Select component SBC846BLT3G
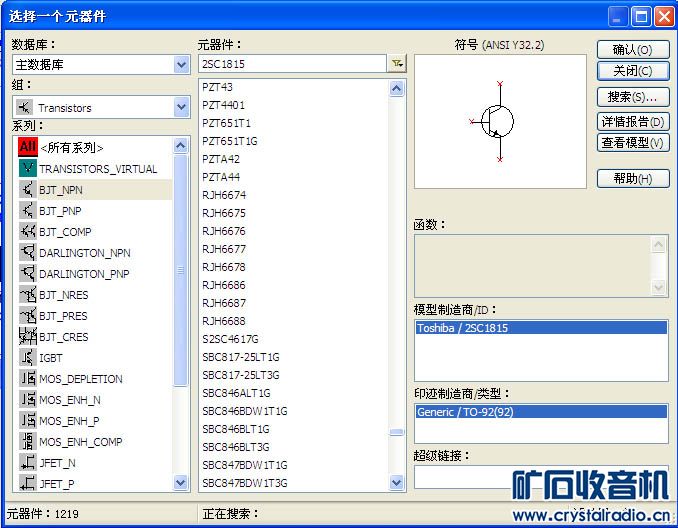This screenshot has height=528, width=678. pyautogui.click(x=236, y=447)
